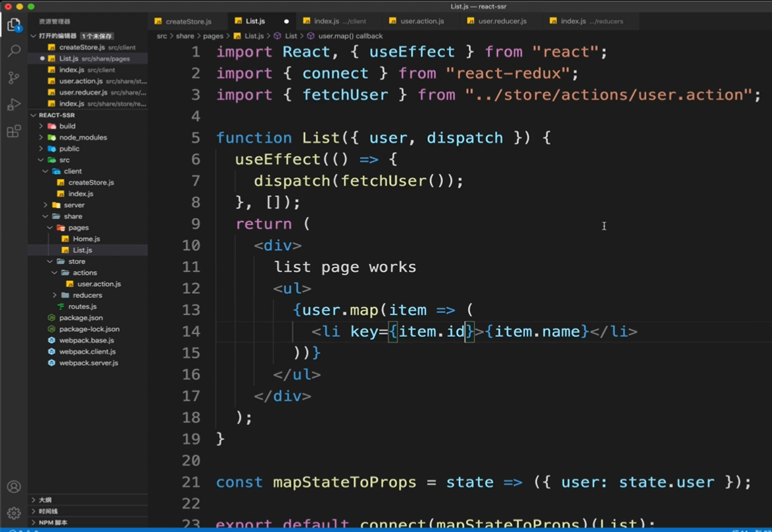Open user.action.js in open editors list
Viewport: 772px width, 532px height.
pos(88,81)
